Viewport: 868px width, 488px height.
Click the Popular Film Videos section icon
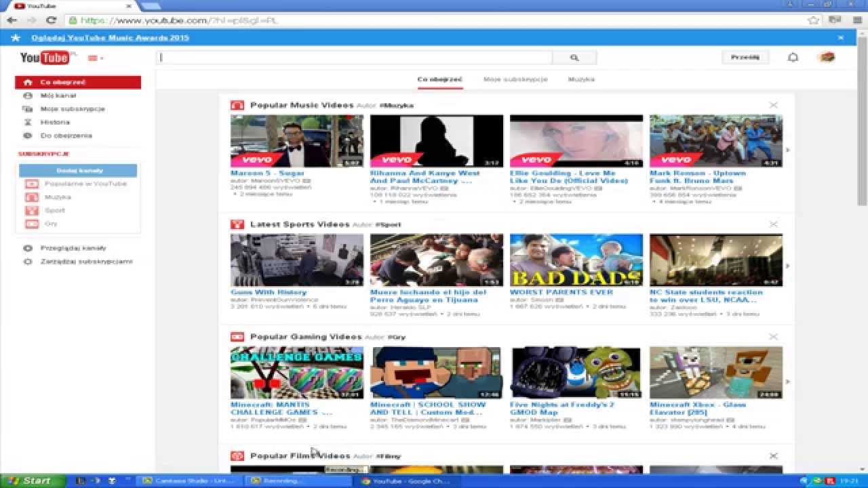pyautogui.click(x=237, y=456)
